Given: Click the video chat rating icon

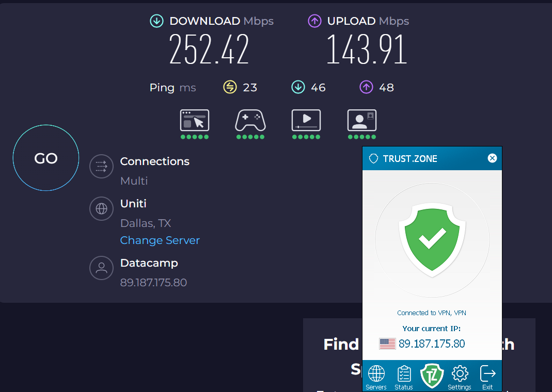Looking at the screenshot, I should (362, 120).
